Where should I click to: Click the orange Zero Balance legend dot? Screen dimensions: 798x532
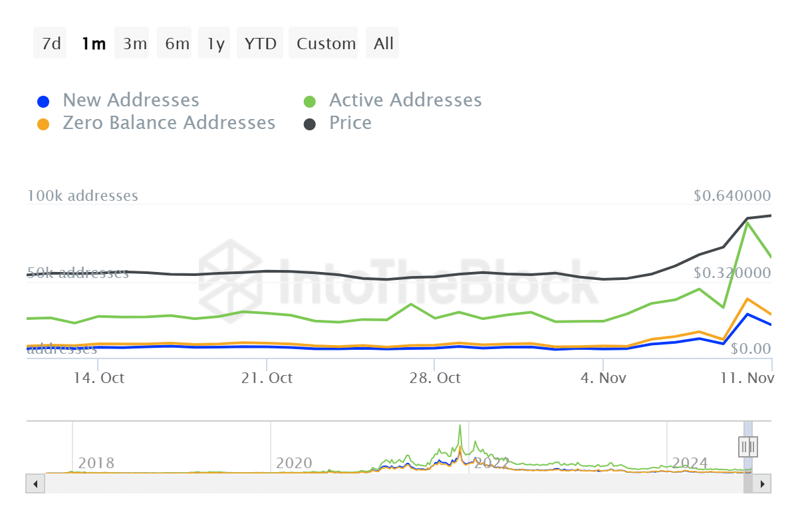43,124
